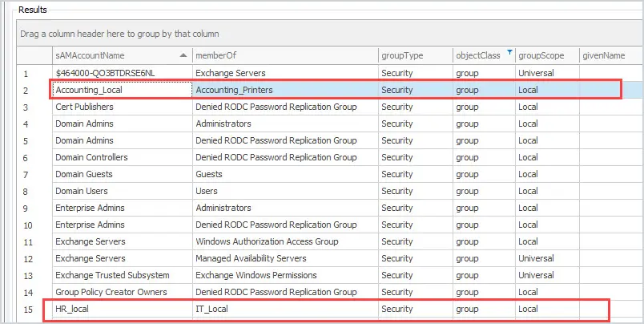Select the Accounting_Local row cell

[123, 90]
